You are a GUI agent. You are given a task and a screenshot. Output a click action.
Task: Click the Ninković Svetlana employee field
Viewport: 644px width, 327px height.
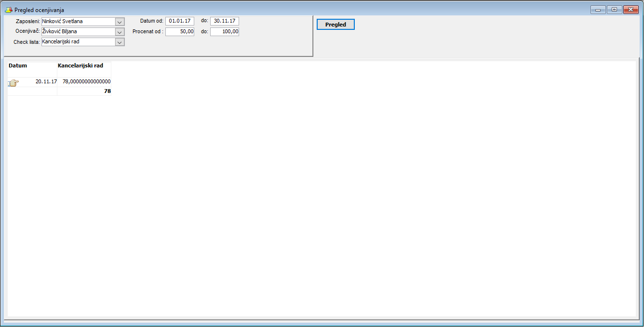point(78,22)
